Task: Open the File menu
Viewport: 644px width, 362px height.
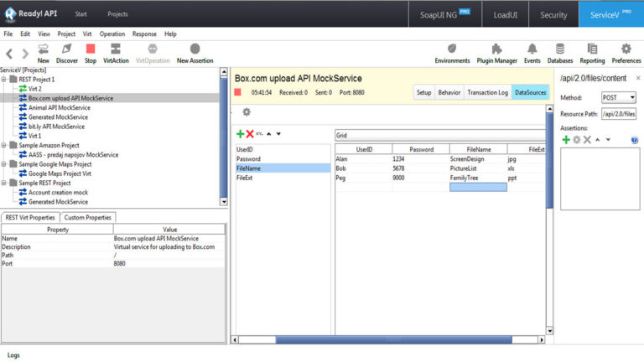Action: click(x=8, y=34)
